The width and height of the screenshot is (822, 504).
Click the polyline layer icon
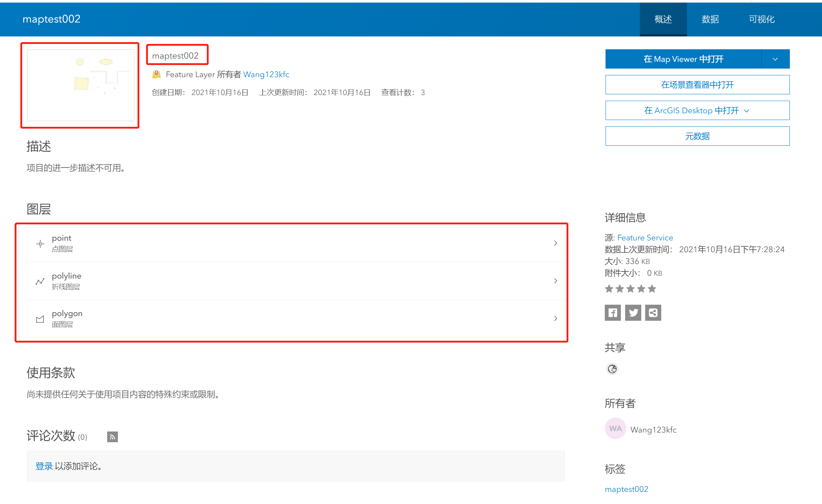[x=40, y=281]
